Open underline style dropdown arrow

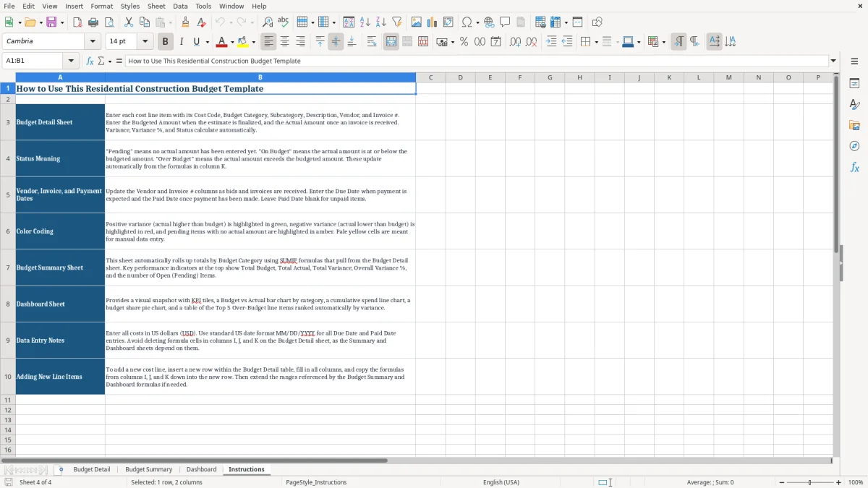(207, 42)
